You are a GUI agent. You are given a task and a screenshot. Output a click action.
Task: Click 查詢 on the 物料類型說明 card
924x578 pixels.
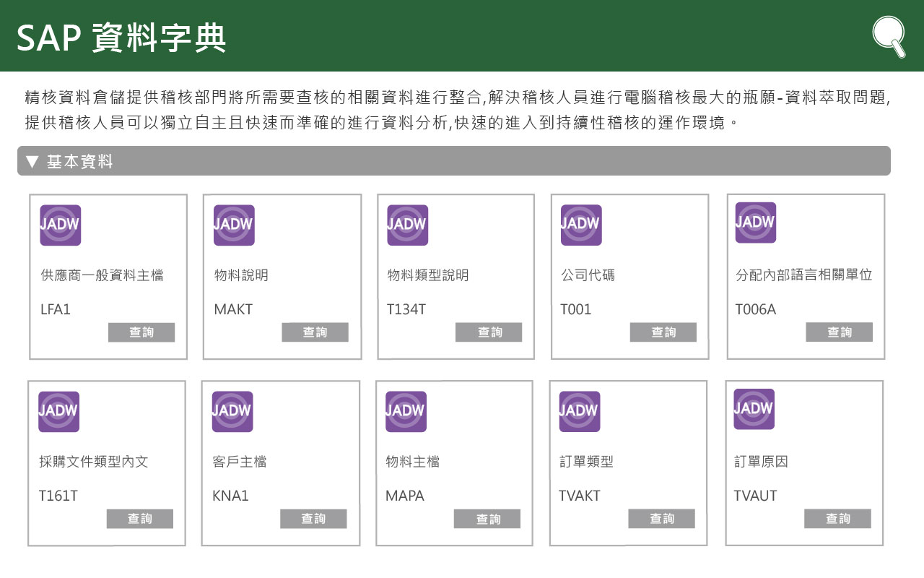coord(489,332)
